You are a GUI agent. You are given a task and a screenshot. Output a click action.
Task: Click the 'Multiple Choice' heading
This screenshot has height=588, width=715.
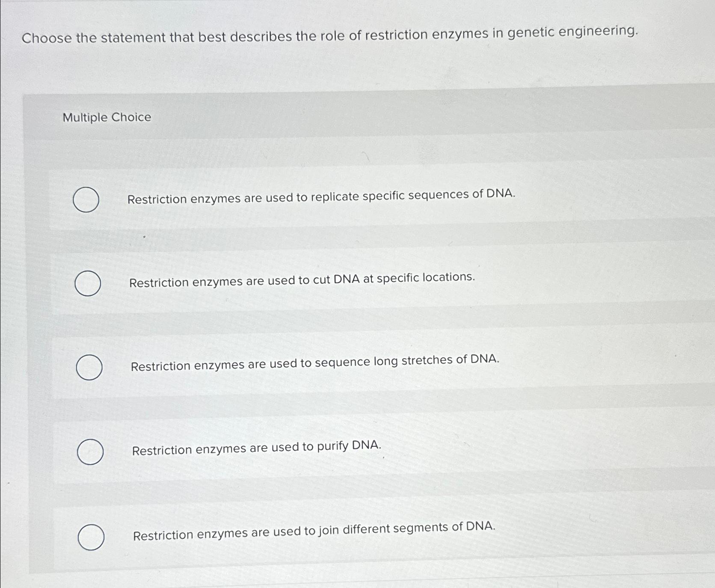coord(107,117)
